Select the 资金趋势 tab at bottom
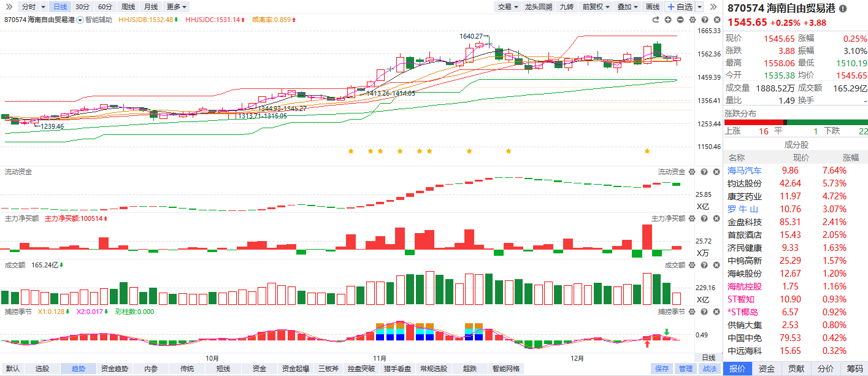Screen dimensions: 868x376 click(x=115, y=369)
